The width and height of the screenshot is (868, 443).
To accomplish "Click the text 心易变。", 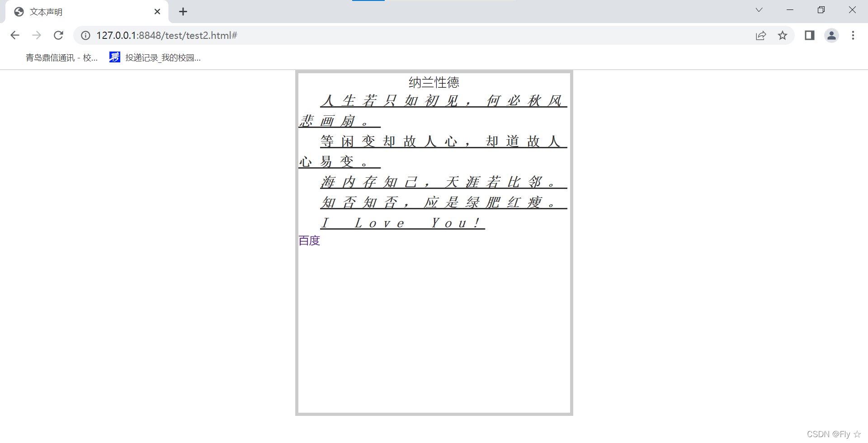I will [x=340, y=161].
